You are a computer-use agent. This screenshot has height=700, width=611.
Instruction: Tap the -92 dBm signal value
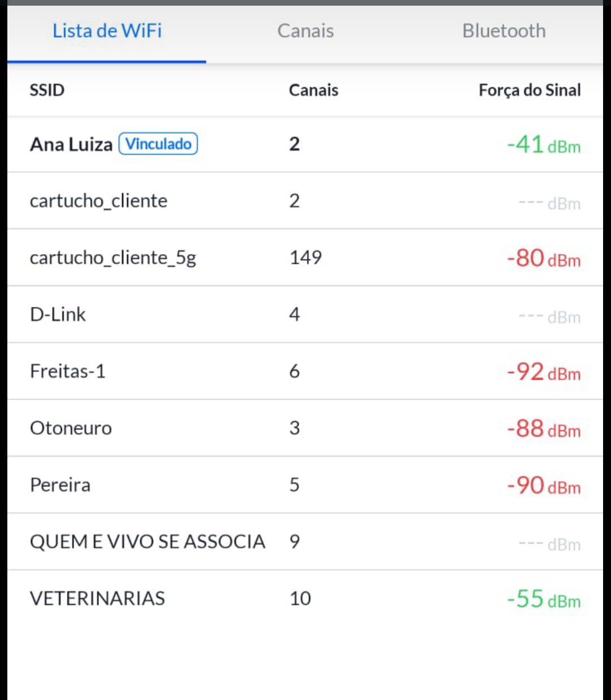pos(544,372)
